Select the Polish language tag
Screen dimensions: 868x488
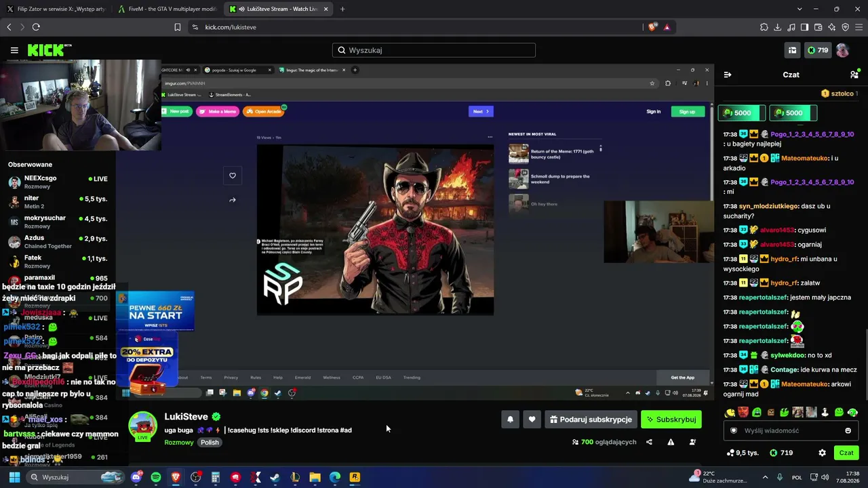pos(210,443)
